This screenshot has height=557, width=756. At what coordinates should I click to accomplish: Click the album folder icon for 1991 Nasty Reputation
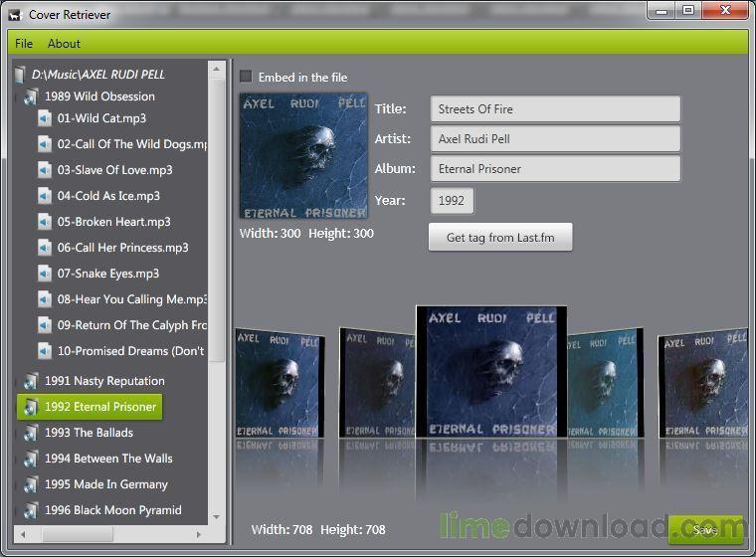point(29,381)
